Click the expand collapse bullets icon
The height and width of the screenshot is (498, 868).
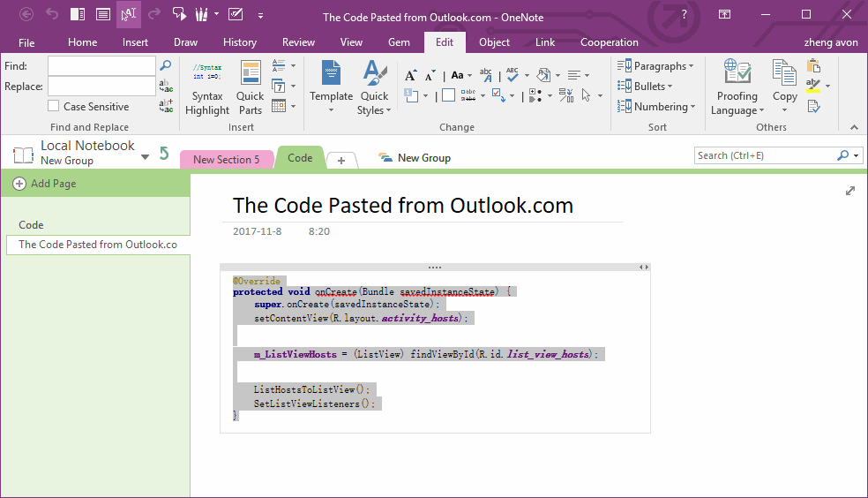(535, 95)
